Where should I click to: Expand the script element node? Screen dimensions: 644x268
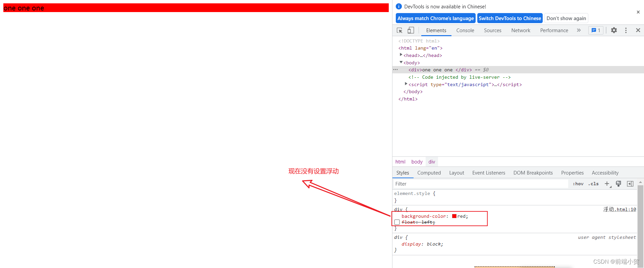pyautogui.click(x=406, y=84)
